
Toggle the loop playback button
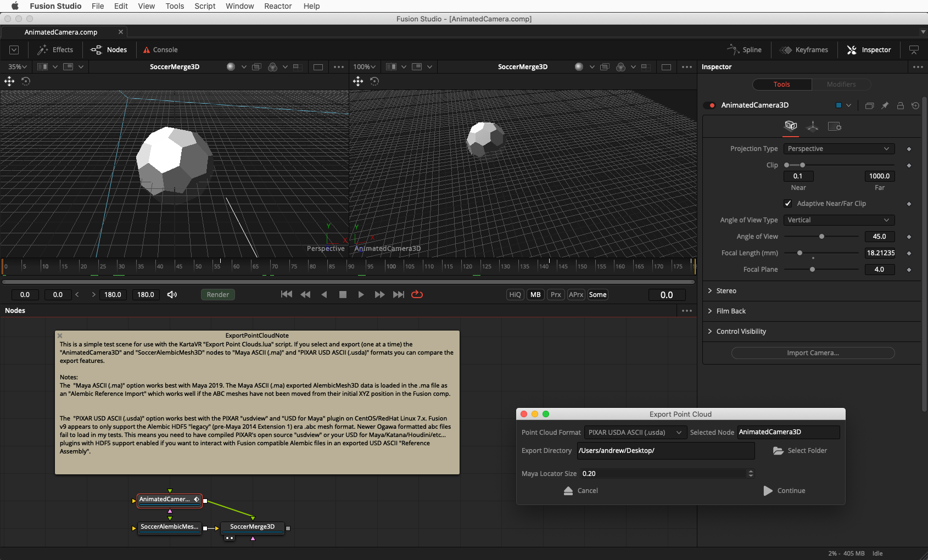coord(417,295)
